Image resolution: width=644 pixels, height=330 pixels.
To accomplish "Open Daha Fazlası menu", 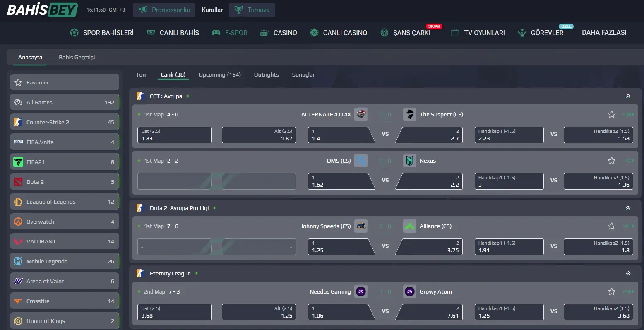I will (604, 33).
